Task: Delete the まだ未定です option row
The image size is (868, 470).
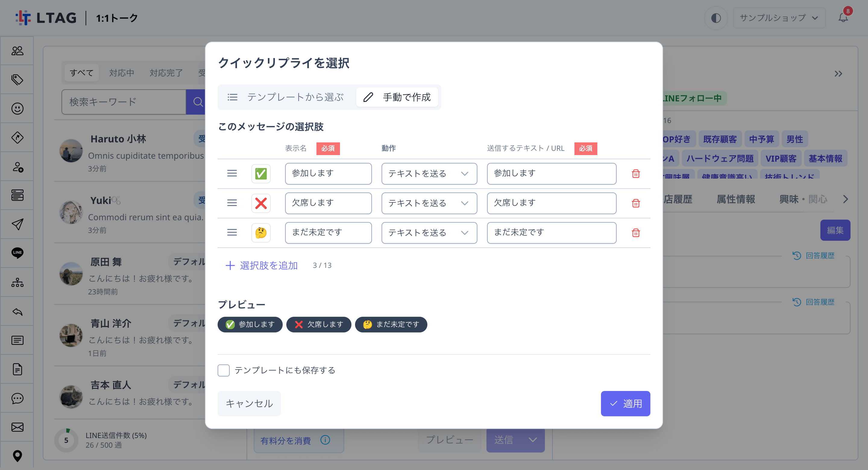Action: pos(636,233)
